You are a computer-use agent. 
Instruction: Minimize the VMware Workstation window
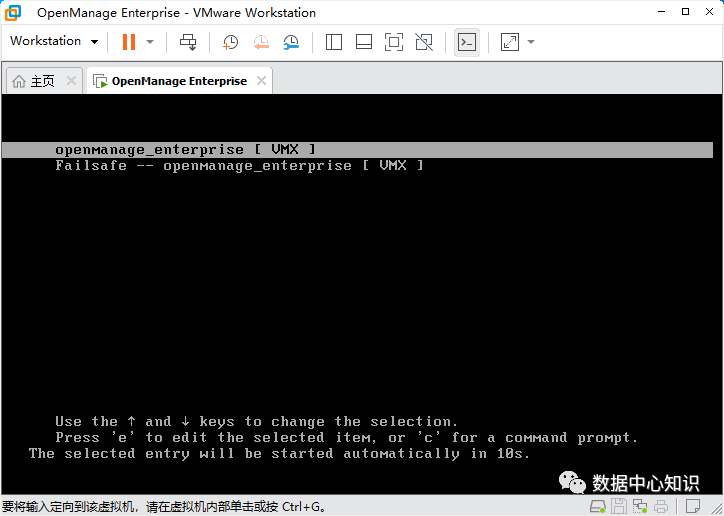(662, 12)
